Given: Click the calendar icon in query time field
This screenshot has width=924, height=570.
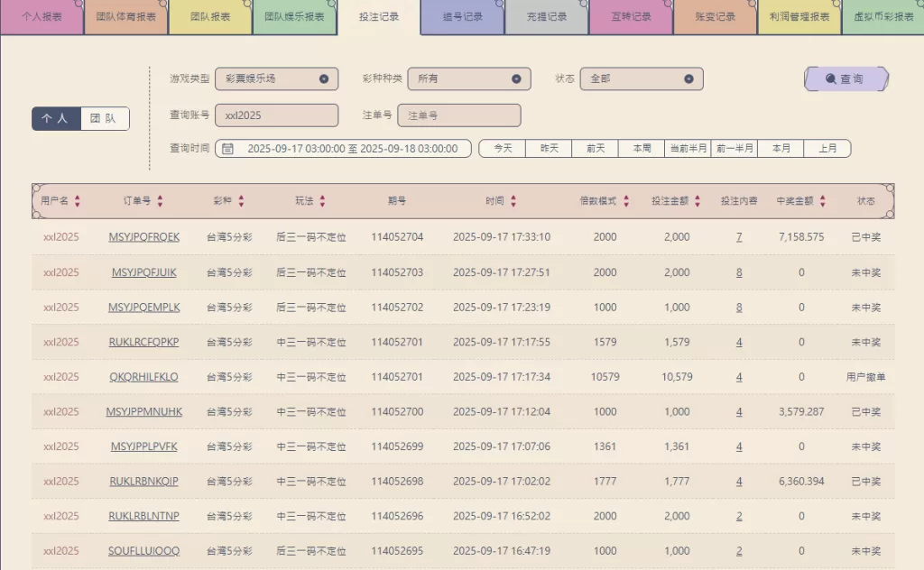Looking at the screenshot, I should (228, 149).
